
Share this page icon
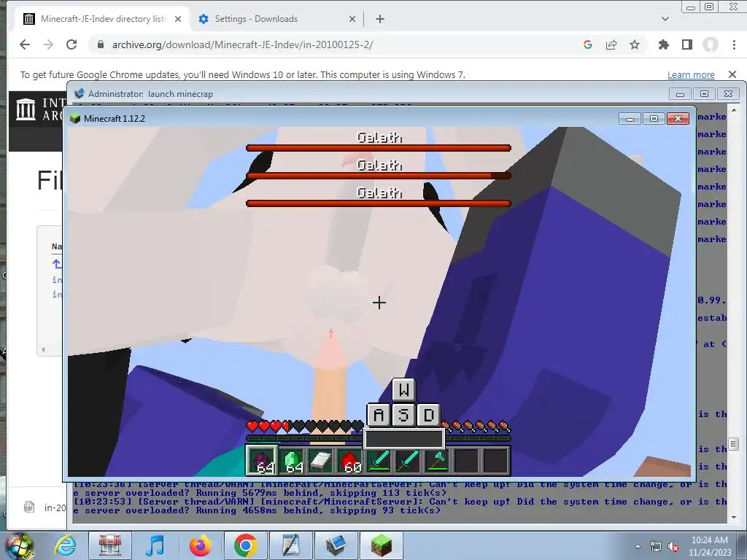pos(611,44)
